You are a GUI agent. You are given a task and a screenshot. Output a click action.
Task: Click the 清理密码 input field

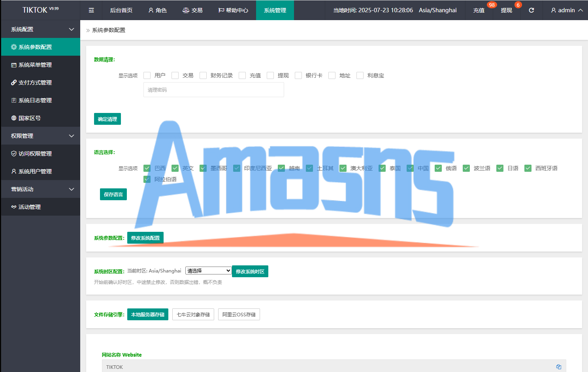pos(213,90)
